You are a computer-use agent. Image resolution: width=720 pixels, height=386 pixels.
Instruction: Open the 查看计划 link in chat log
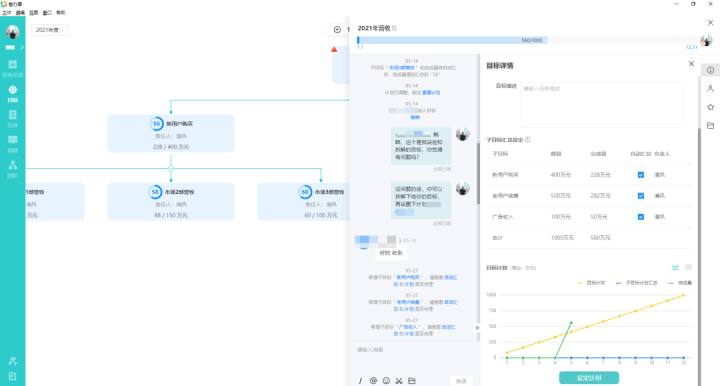click(x=431, y=93)
